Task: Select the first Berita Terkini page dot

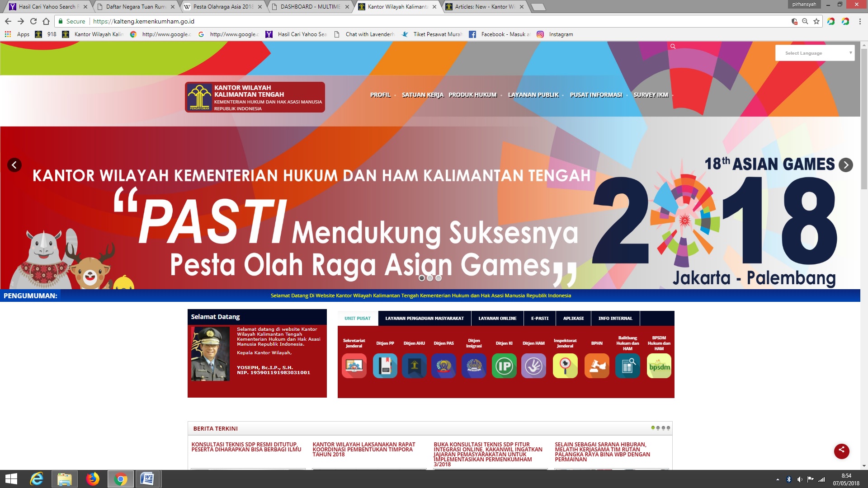Action: [653, 428]
